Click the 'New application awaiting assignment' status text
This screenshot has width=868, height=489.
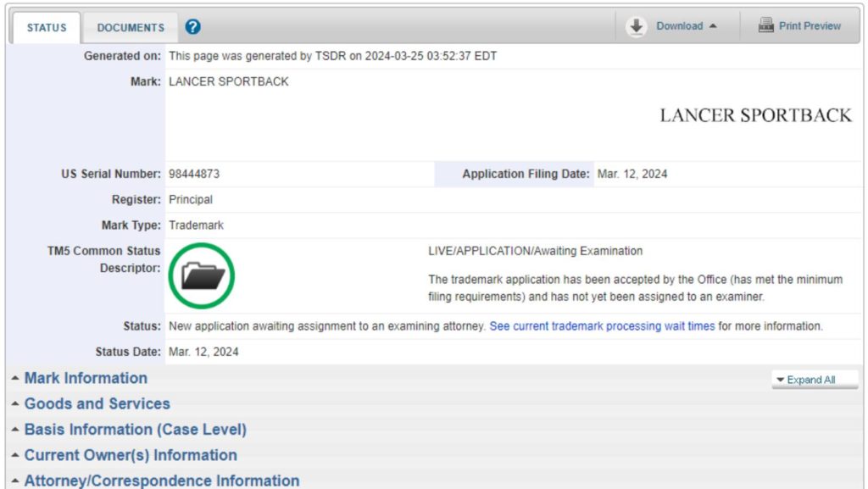(327, 326)
